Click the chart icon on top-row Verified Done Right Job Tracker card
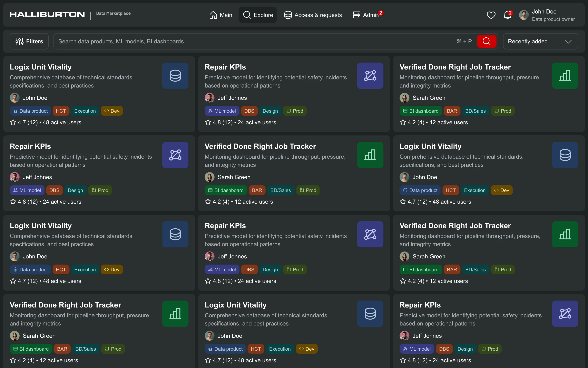This screenshot has height=368, width=588. [x=565, y=76]
